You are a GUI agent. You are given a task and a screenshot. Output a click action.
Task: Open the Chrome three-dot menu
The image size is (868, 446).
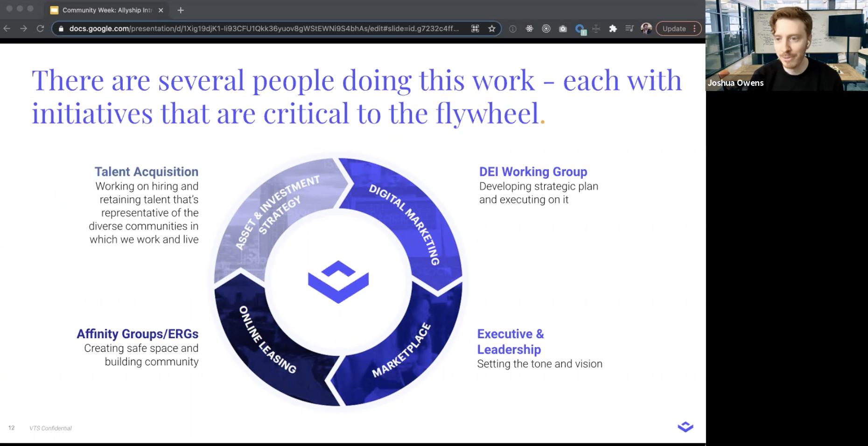(x=695, y=28)
